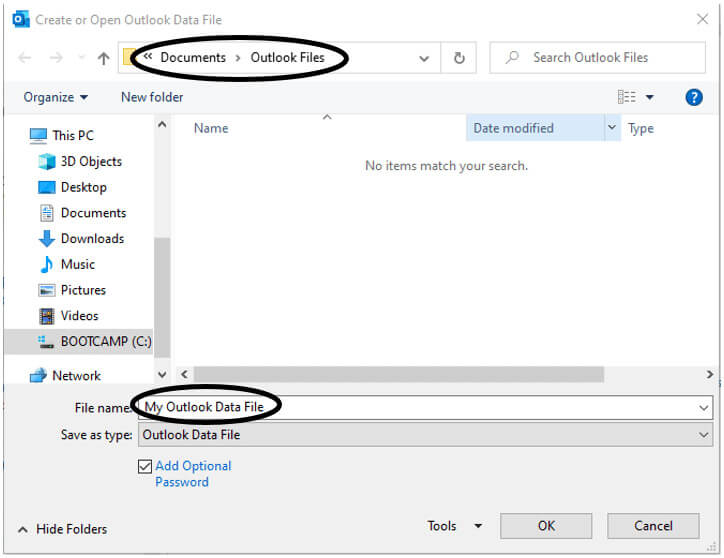Open Organize dropdown menu
The image size is (724, 558).
coord(55,97)
